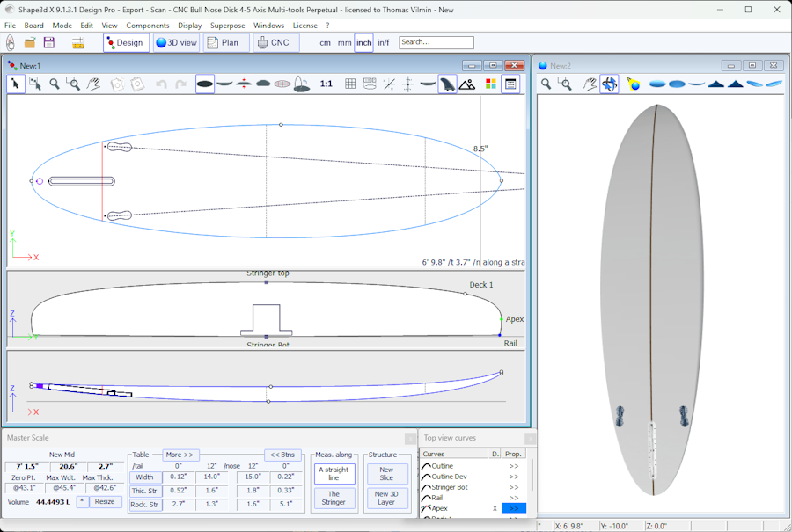Image resolution: width=792 pixels, height=532 pixels.
Task: Click the Search input field
Action: pos(436,42)
